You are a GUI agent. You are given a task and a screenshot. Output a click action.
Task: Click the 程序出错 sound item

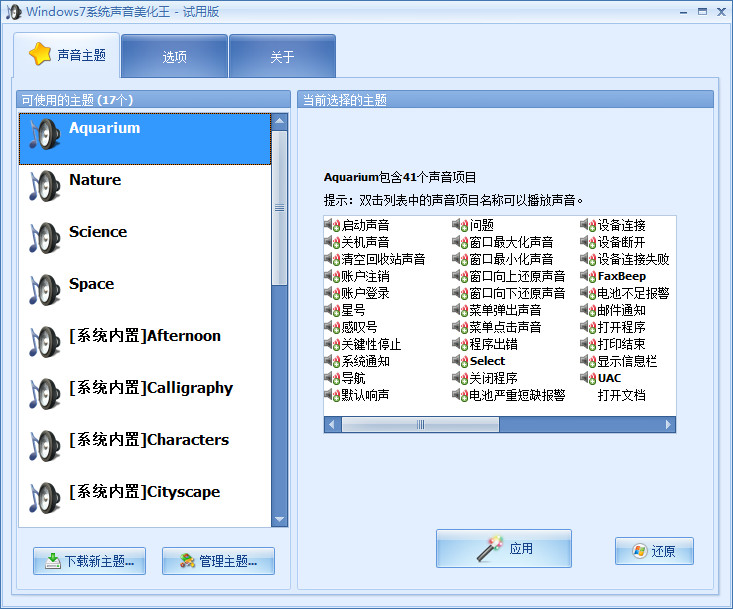[494, 344]
